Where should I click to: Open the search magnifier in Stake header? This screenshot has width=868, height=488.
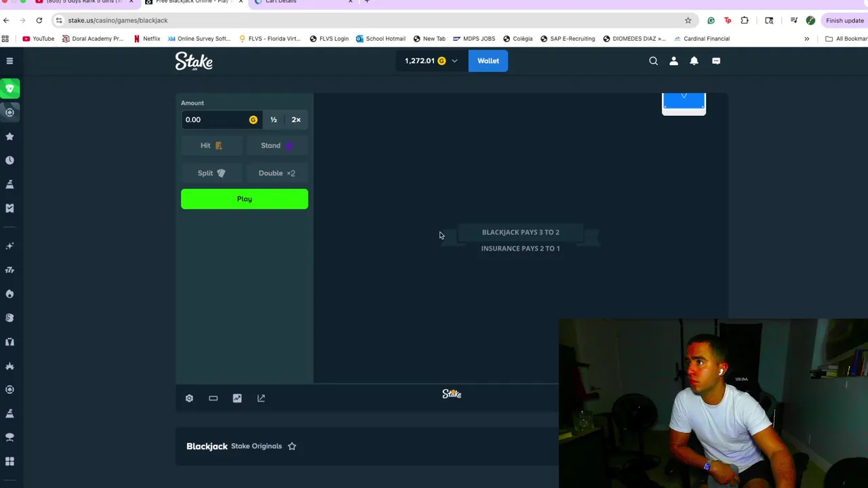point(653,61)
